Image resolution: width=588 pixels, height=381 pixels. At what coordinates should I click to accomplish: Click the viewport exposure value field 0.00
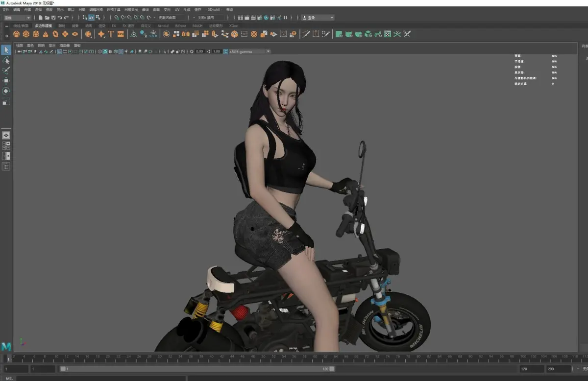(x=200, y=51)
